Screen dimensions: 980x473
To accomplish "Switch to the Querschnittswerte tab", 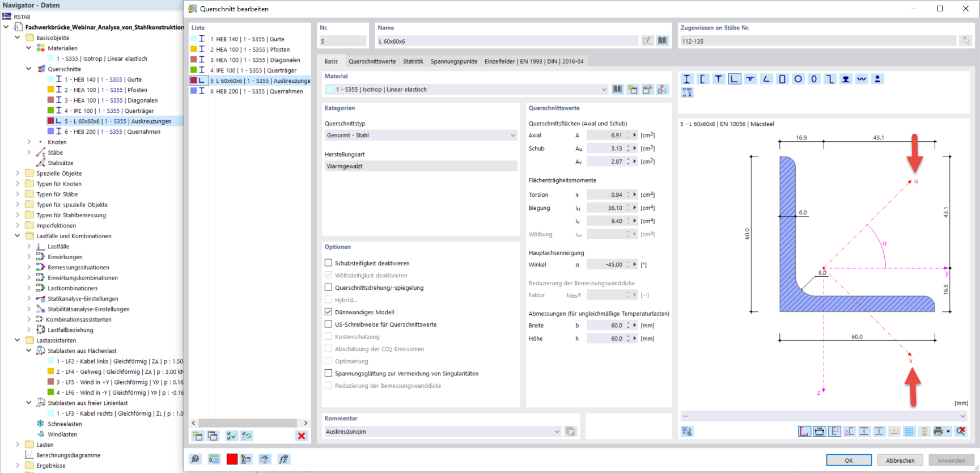I will click(372, 61).
